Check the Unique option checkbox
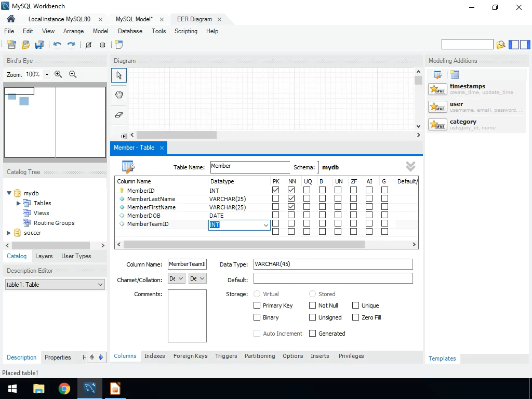Screen dimensions: 532x399 click(356, 305)
